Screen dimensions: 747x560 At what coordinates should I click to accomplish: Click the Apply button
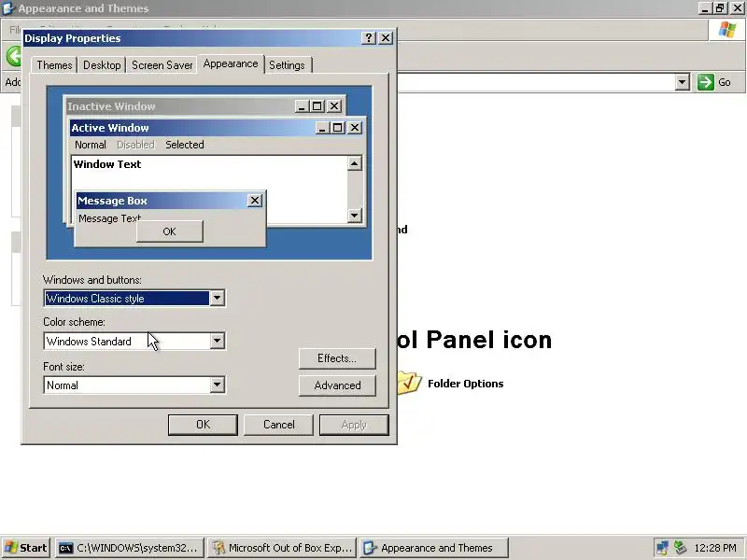point(354,425)
